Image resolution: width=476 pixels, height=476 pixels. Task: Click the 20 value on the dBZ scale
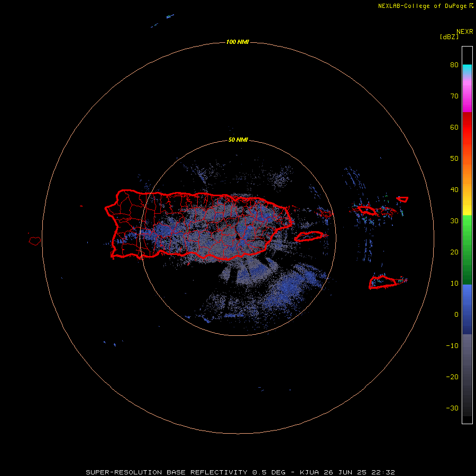pyautogui.click(x=454, y=252)
